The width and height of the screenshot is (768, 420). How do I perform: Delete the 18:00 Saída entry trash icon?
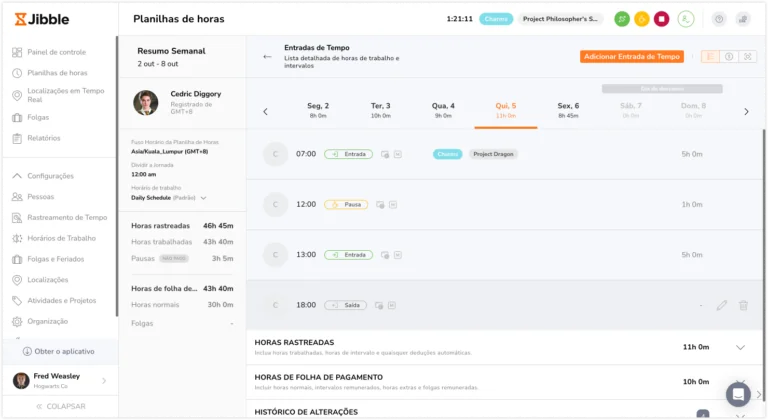[x=743, y=305]
